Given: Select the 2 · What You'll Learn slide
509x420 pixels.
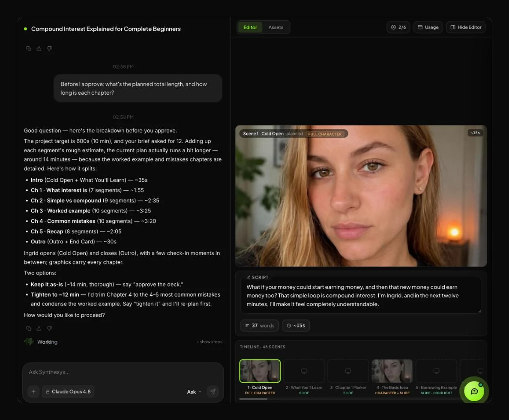Looking at the screenshot, I should [x=304, y=371].
